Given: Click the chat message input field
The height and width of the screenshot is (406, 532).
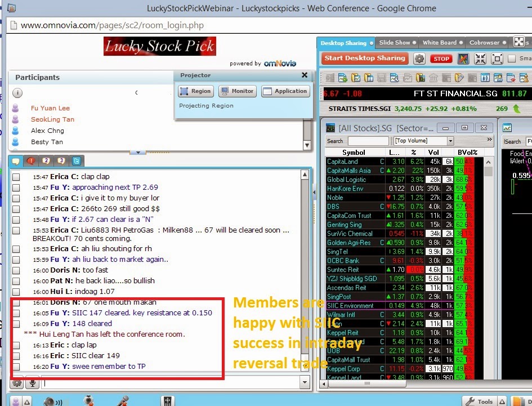Looking at the screenshot, I should 171,383.
